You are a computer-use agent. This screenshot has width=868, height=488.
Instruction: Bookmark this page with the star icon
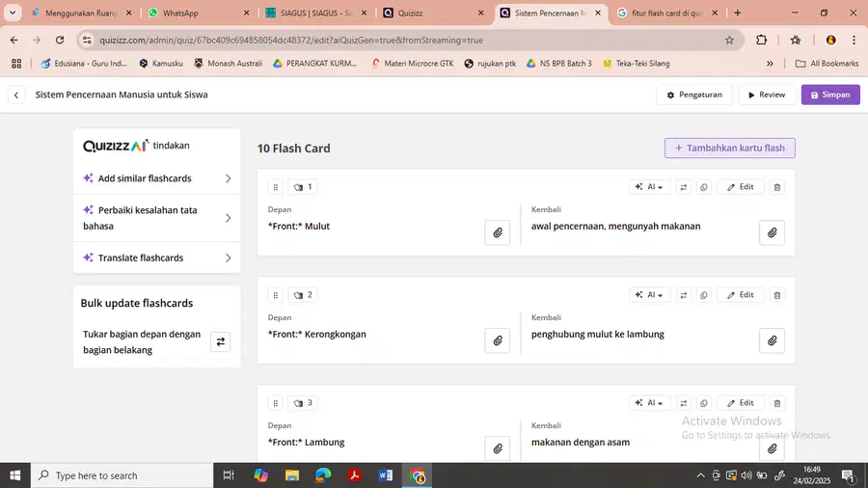(729, 40)
